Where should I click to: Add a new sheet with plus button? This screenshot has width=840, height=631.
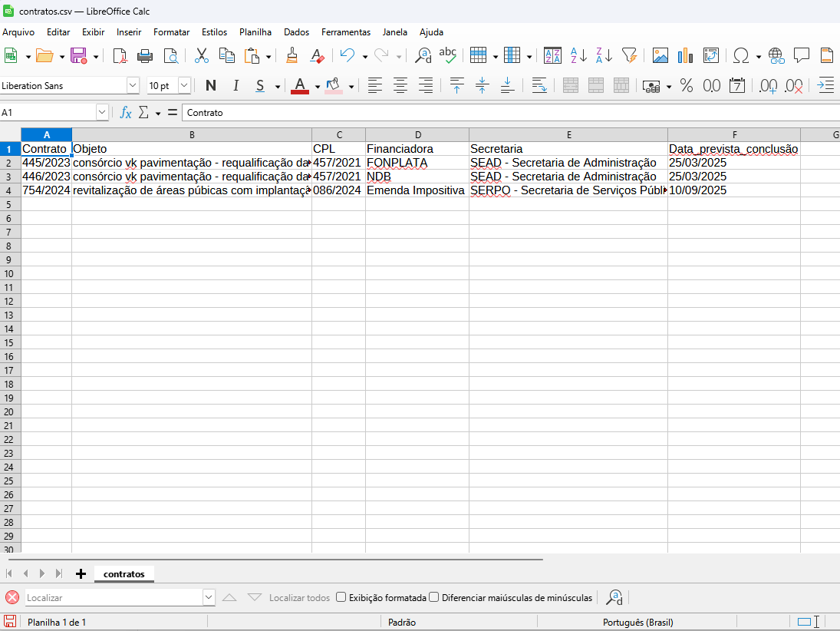pyautogui.click(x=81, y=573)
